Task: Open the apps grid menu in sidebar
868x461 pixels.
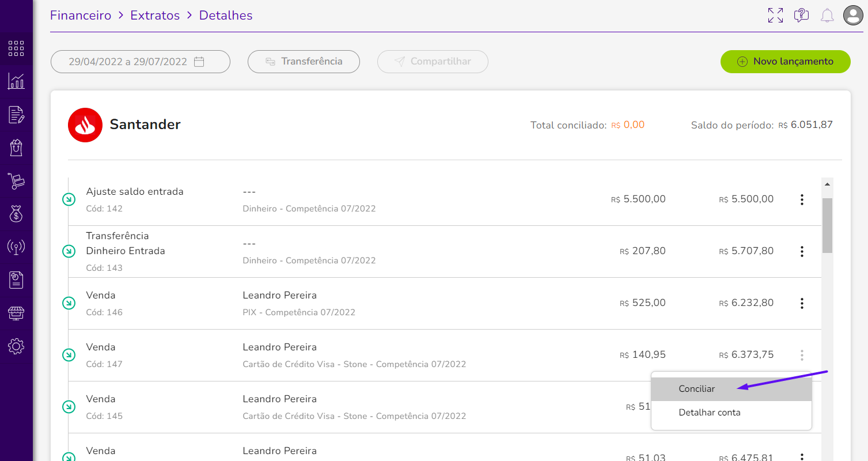Action: [x=16, y=48]
